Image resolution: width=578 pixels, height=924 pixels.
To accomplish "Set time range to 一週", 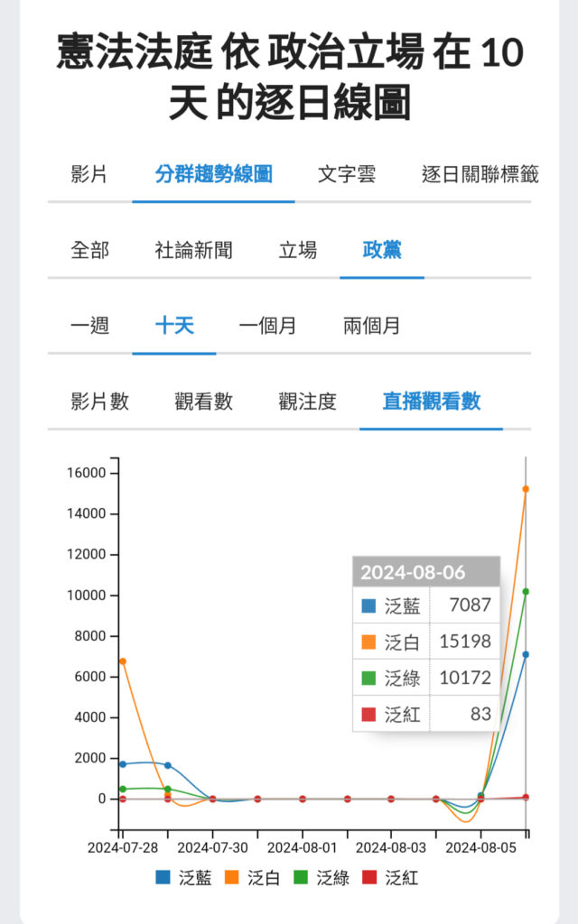I will (89, 326).
